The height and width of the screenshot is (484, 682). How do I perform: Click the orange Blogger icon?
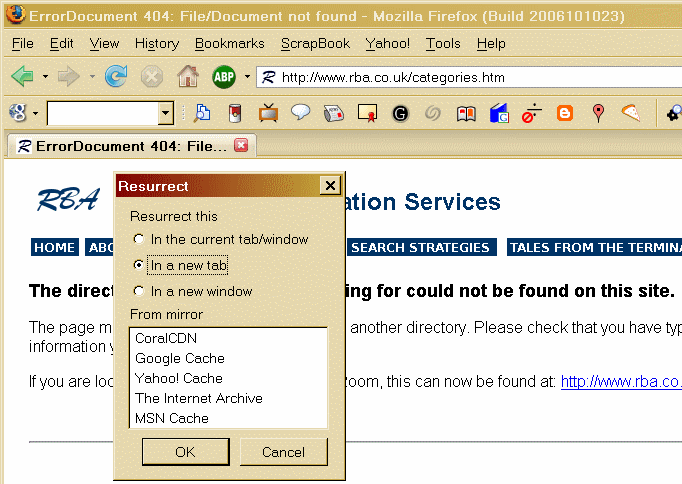pos(565,113)
